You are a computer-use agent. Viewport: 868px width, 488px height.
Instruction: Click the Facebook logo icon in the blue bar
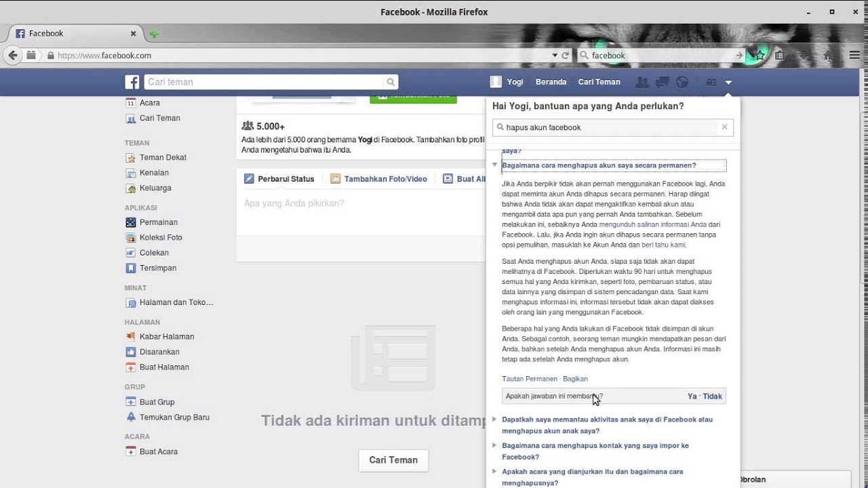point(132,82)
